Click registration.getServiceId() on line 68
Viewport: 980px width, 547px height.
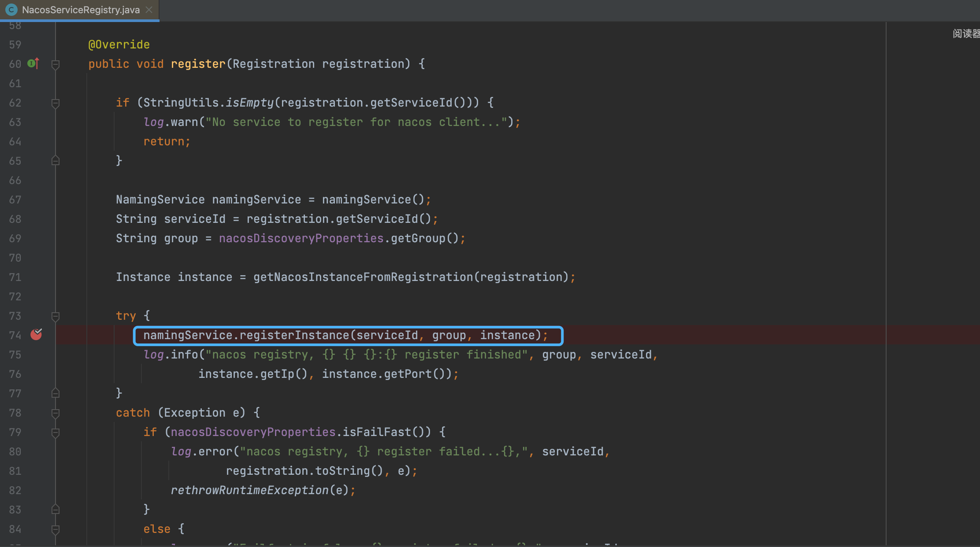pos(338,219)
